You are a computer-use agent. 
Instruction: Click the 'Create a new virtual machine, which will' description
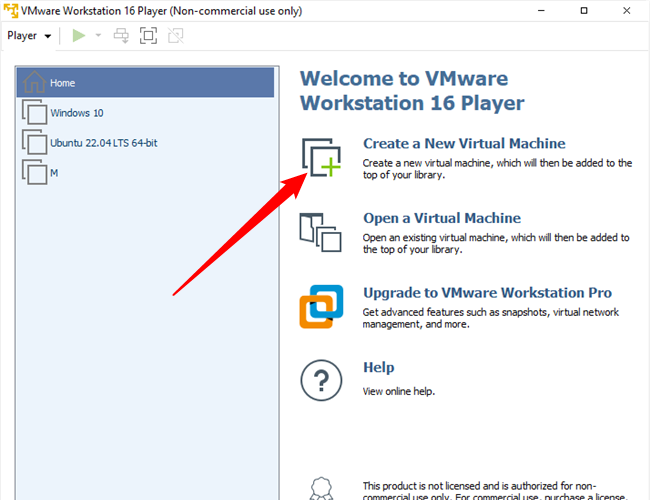[x=497, y=169]
